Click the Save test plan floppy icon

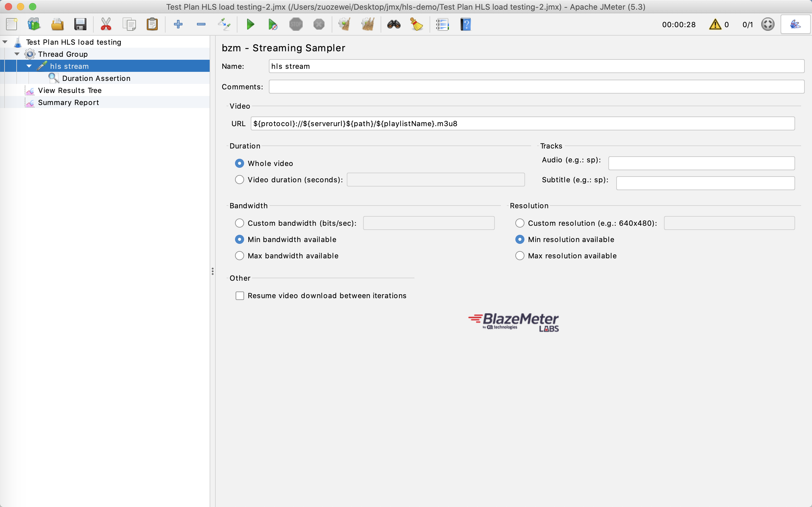(x=80, y=24)
